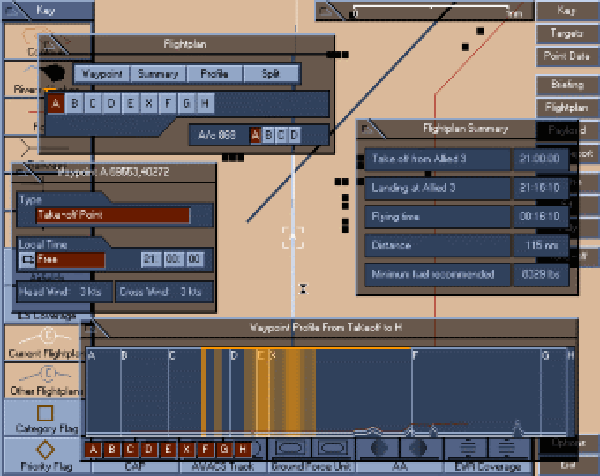Click first rounded-rectangle icon above Ground Force Unit
The image size is (600, 476).
pos(290,448)
